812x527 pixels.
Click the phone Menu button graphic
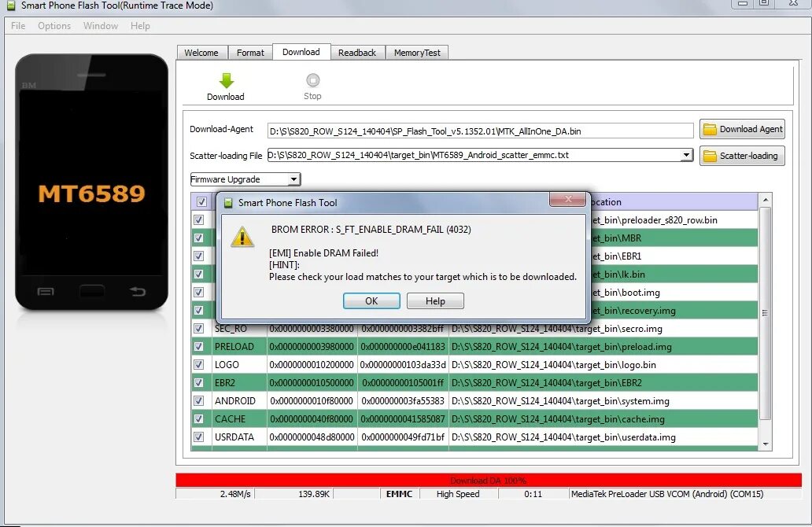46,292
